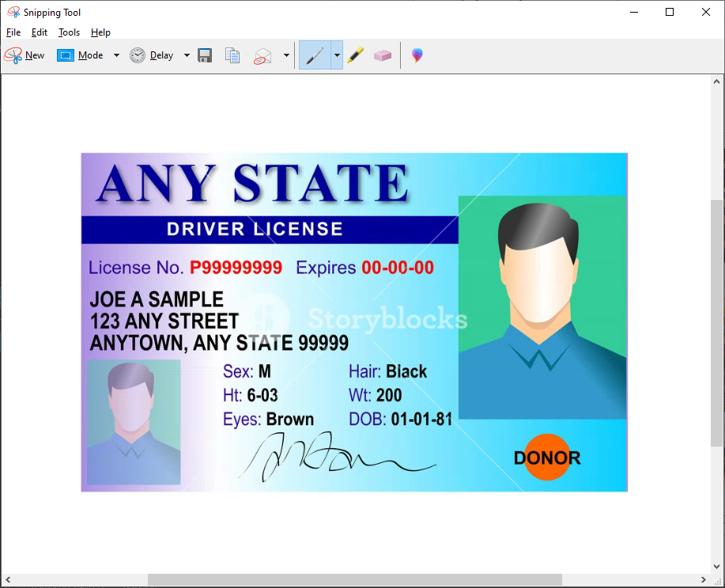This screenshot has height=588, width=725.
Task: Click the vertical scrollbar down arrow
Action: (x=717, y=566)
